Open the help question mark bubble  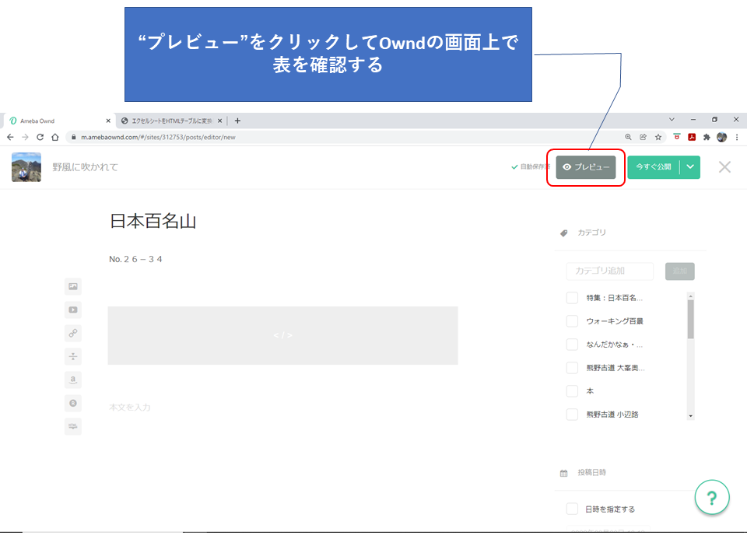coord(712,498)
